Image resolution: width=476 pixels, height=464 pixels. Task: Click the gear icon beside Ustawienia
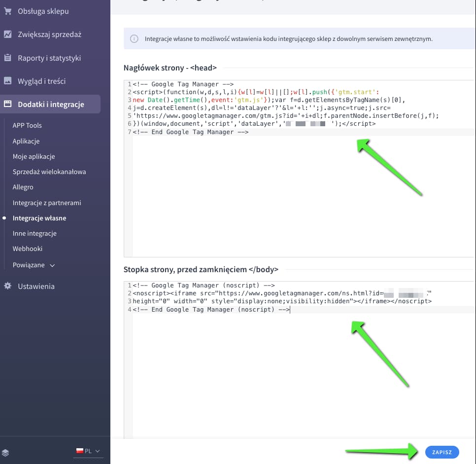pyautogui.click(x=7, y=286)
